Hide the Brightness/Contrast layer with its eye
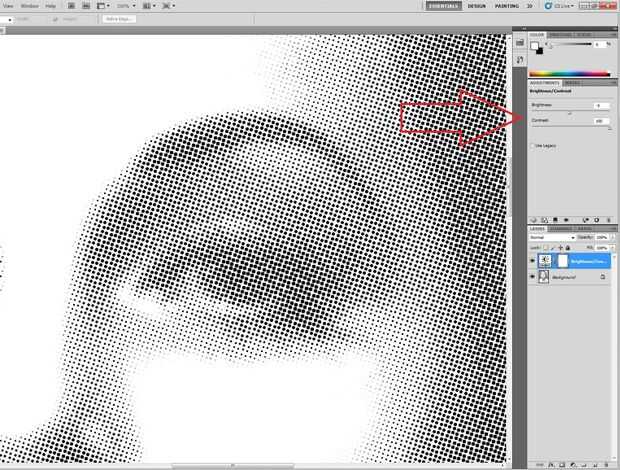 tap(532, 260)
